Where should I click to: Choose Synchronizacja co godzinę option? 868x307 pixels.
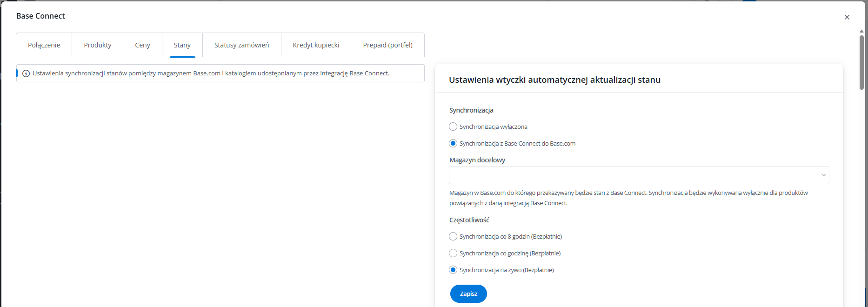pyautogui.click(x=453, y=253)
